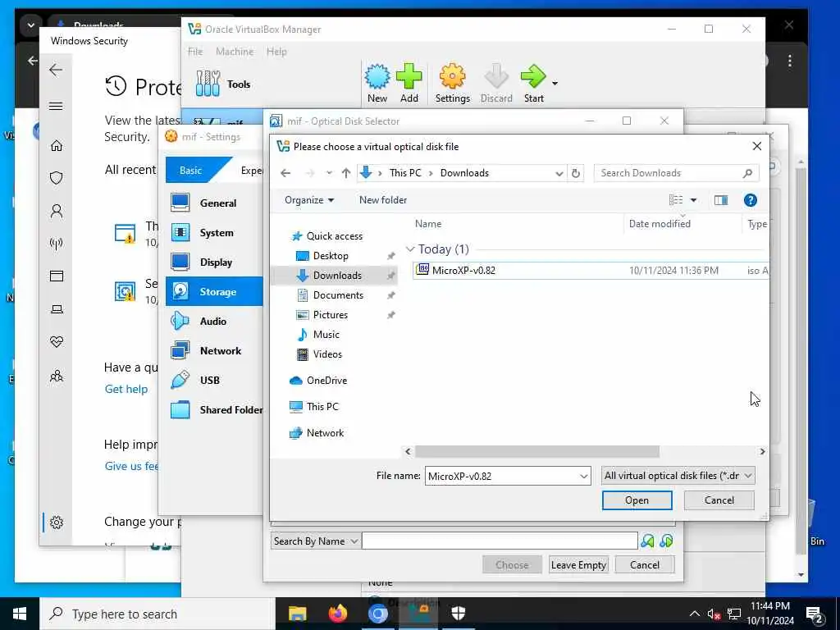Screen dimensions: 840x630
Task: Open the Organize dropdown menu
Action: pyautogui.click(x=309, y=200)
